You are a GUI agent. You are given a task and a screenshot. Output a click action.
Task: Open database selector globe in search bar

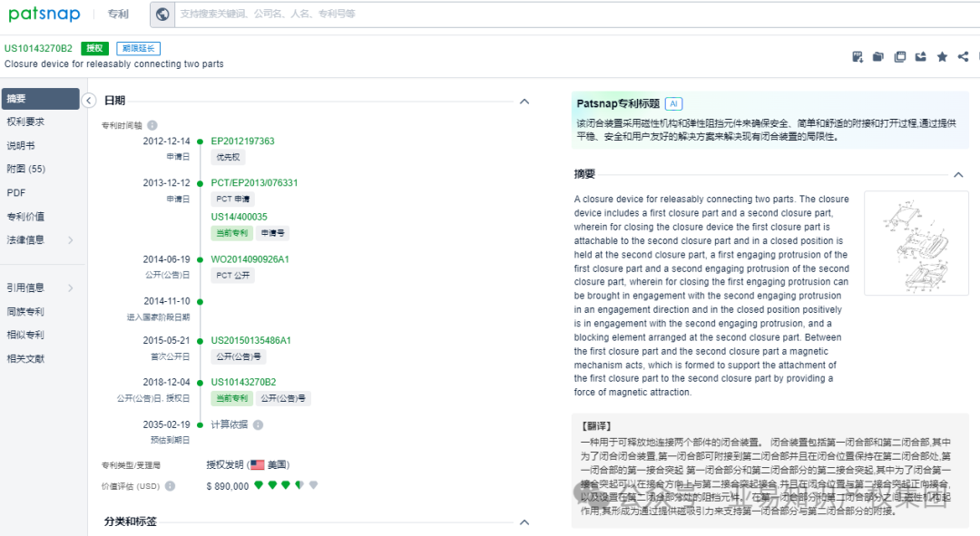163,14
